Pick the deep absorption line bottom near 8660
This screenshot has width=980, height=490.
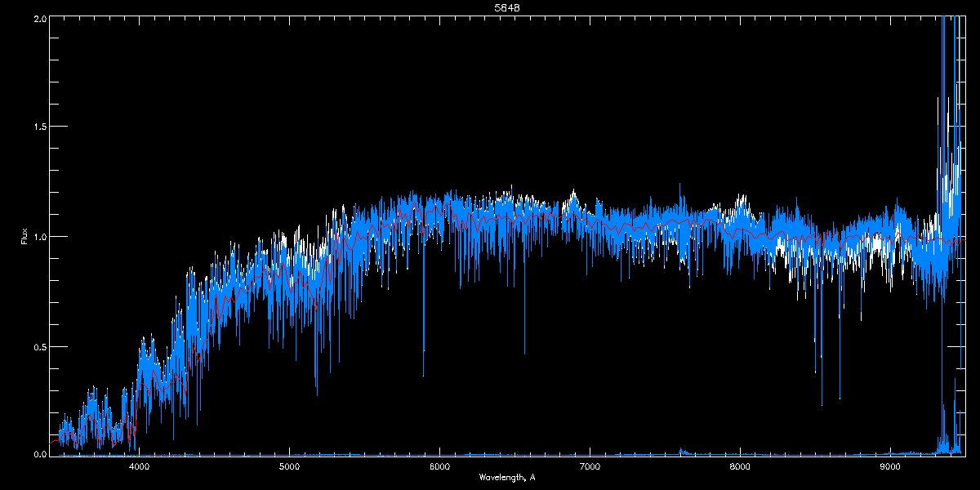840,399
